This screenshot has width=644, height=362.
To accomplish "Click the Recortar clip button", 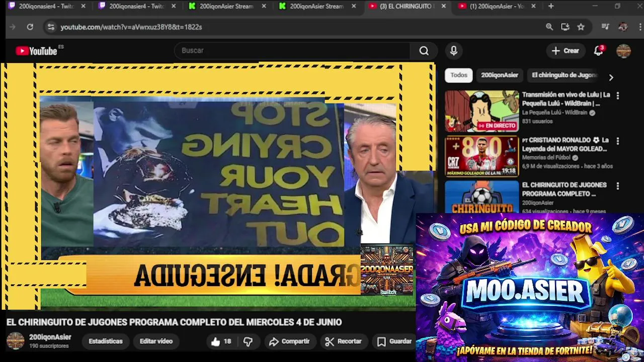I will pos(344,341).
